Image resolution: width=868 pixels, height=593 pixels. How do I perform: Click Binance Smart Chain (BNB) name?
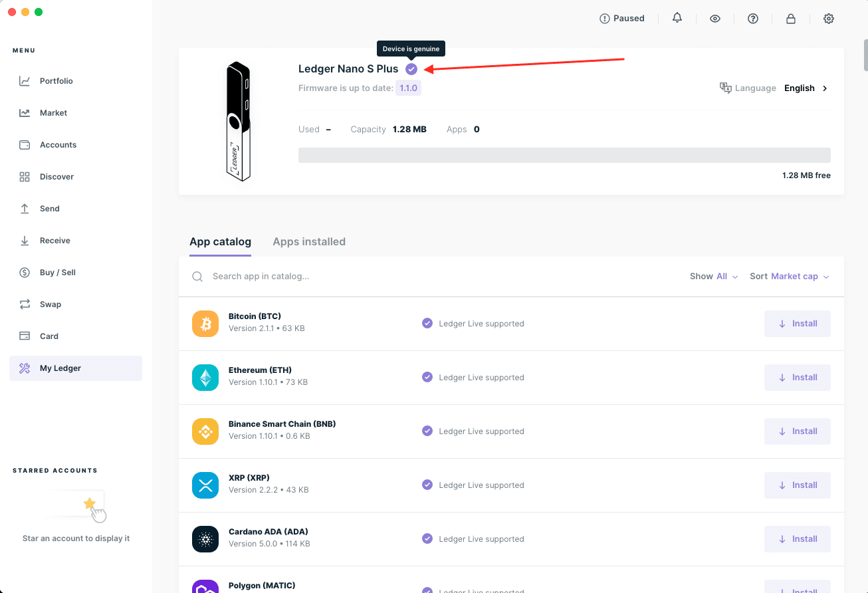point(282,424)
